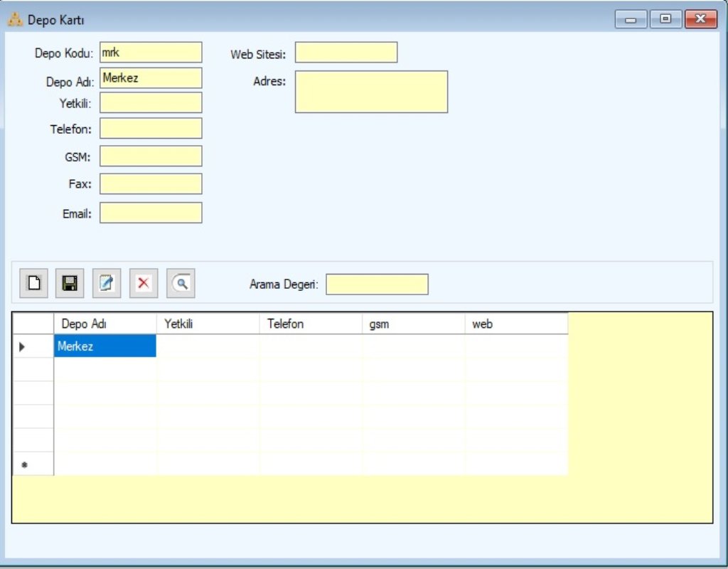Click the magnifier search icon

[181, 283]
